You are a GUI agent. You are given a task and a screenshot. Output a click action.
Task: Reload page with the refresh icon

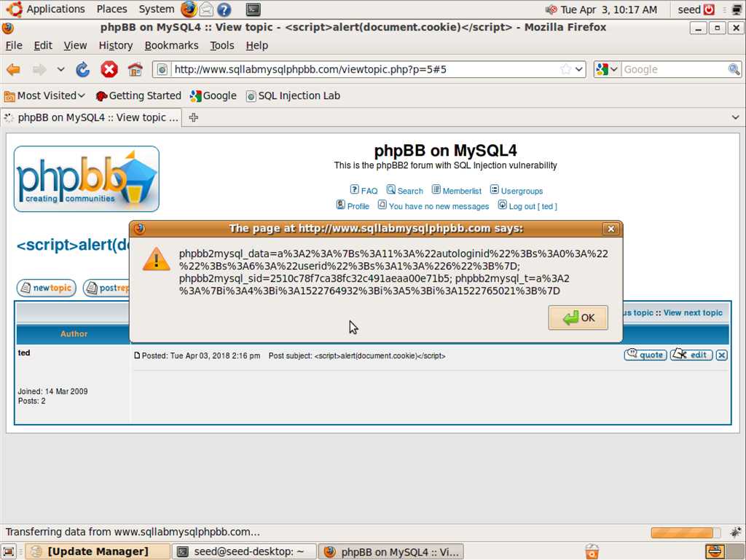point(83,70)
